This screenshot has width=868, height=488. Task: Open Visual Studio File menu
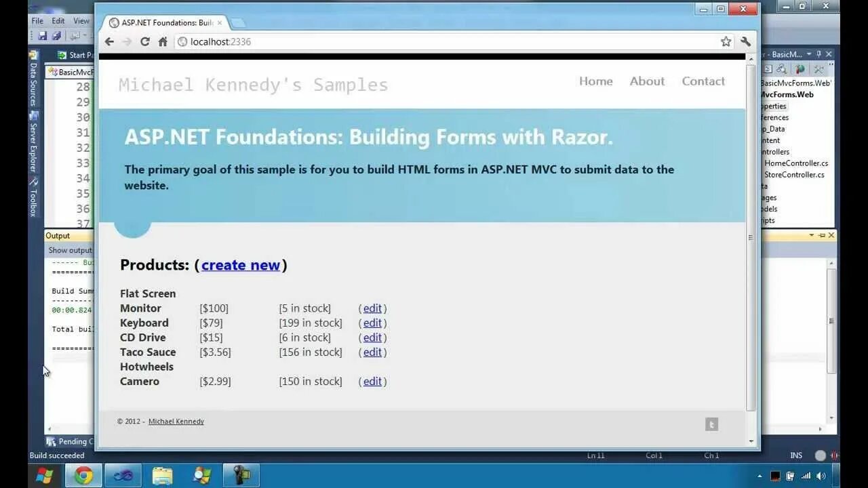click(37, 21)
